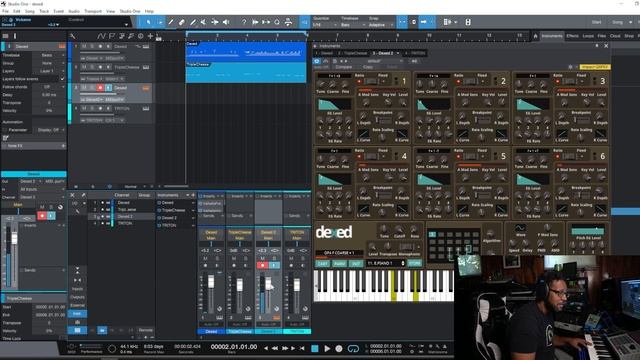
Task: Click the Narrow/Wide mixer icon above Inputs
Action: coord(77,280)
